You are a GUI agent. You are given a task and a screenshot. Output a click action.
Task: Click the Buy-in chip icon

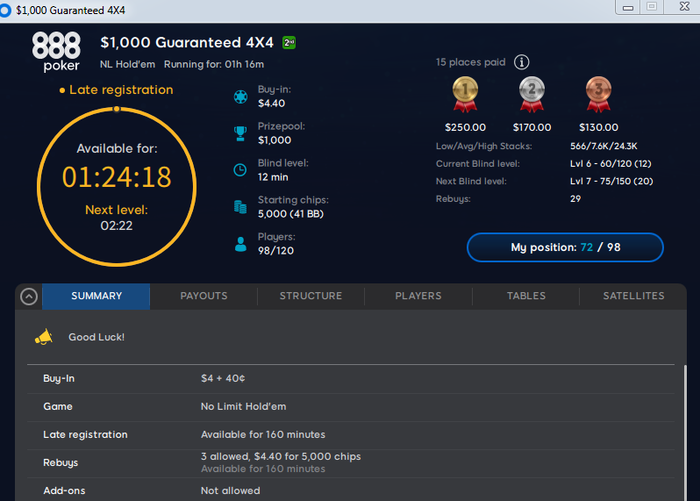241,97
